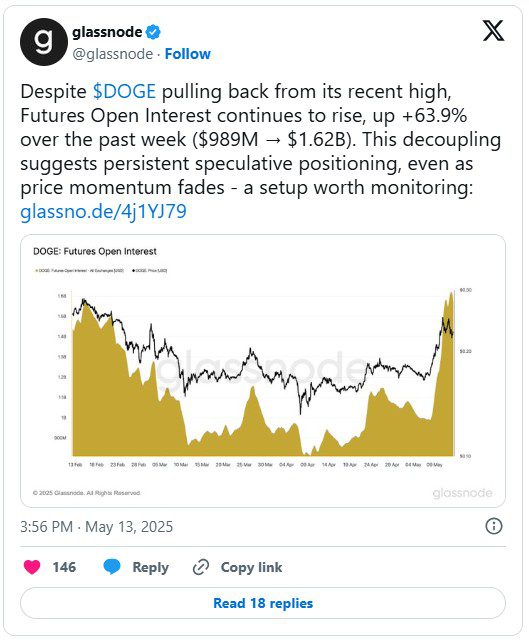Open the DOGE Futures Open Interest chart image
Image resolution: width=529 pixels, height=643 pixels.
tap(263, 371)
